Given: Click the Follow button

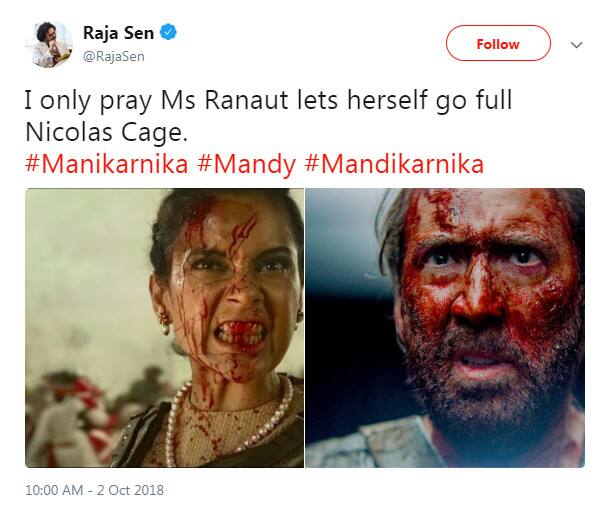Looking at the screenshot, I should point(498,44).
